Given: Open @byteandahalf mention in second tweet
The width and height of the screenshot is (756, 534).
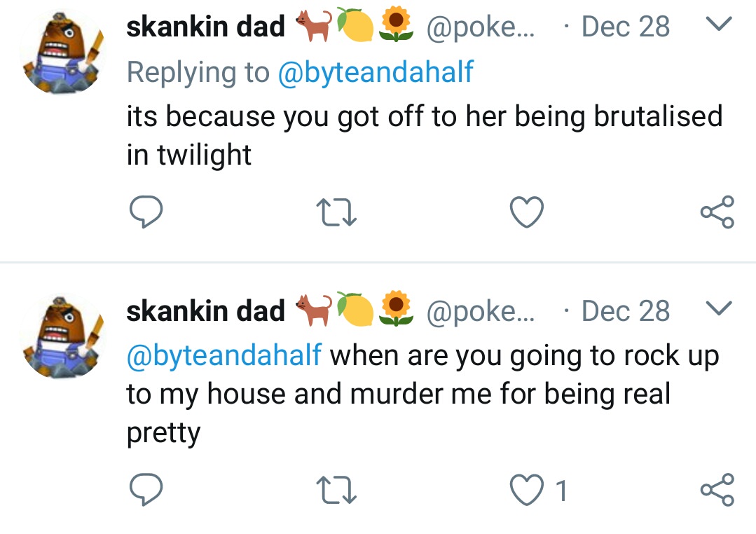Looking at the screenshot, I should (x=224, y=356).
